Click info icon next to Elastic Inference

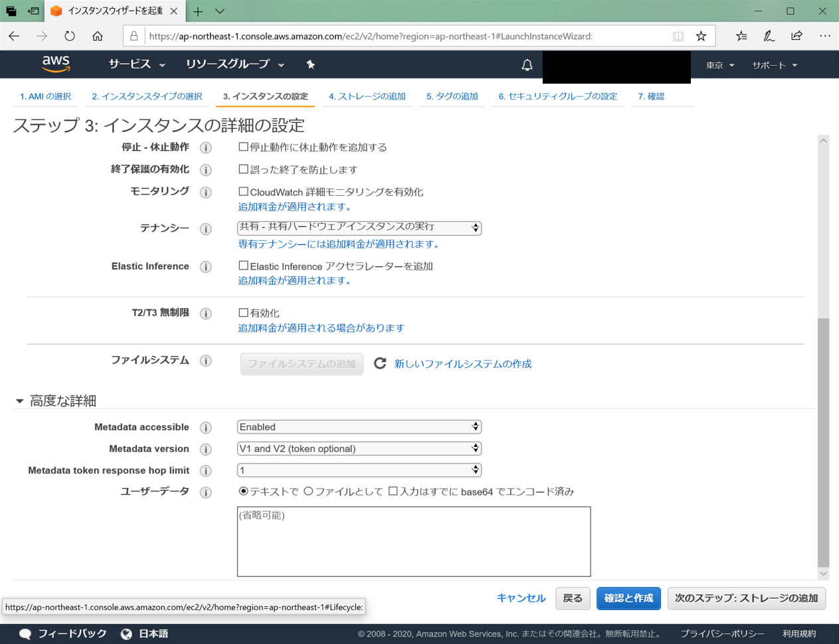click(206, 267)
